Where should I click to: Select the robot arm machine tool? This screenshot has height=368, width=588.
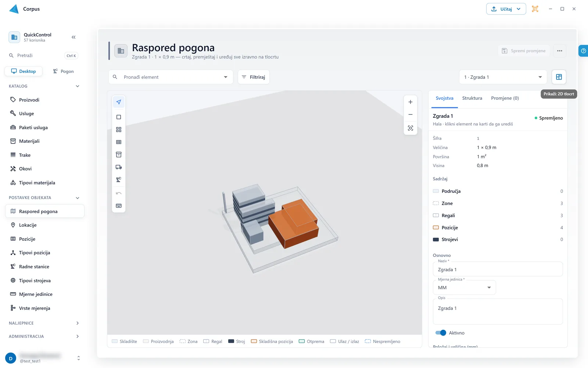point(118,180)
